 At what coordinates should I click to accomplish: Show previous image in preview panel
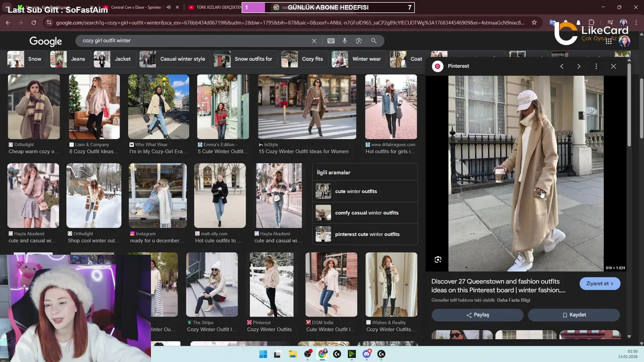click(561, 66)
